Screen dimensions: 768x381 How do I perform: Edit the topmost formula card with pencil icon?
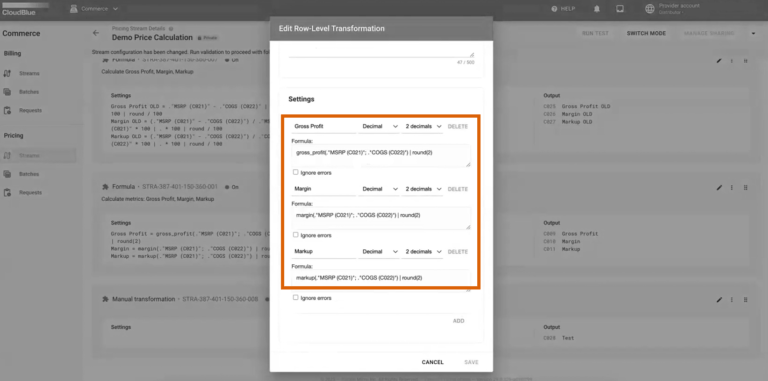click(x=719, y=61)
